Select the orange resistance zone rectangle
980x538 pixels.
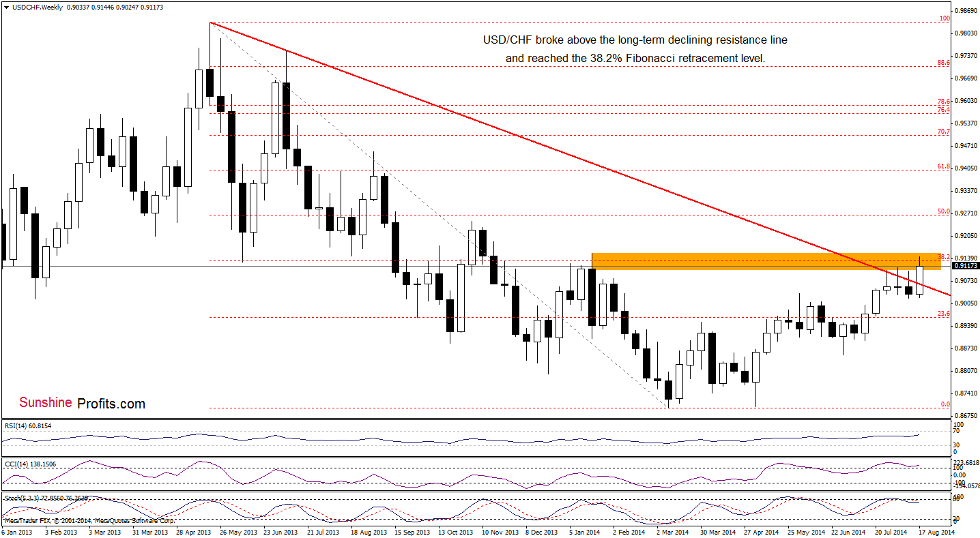(766, 261)
